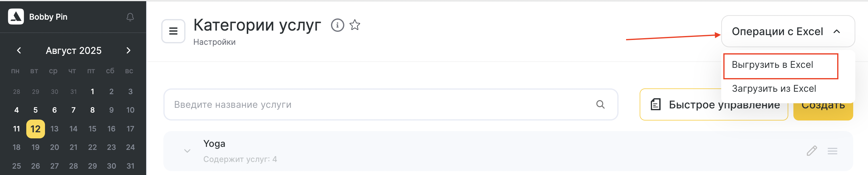Go to previous month in calendar
868x175 pixels.
pos(19,50)
